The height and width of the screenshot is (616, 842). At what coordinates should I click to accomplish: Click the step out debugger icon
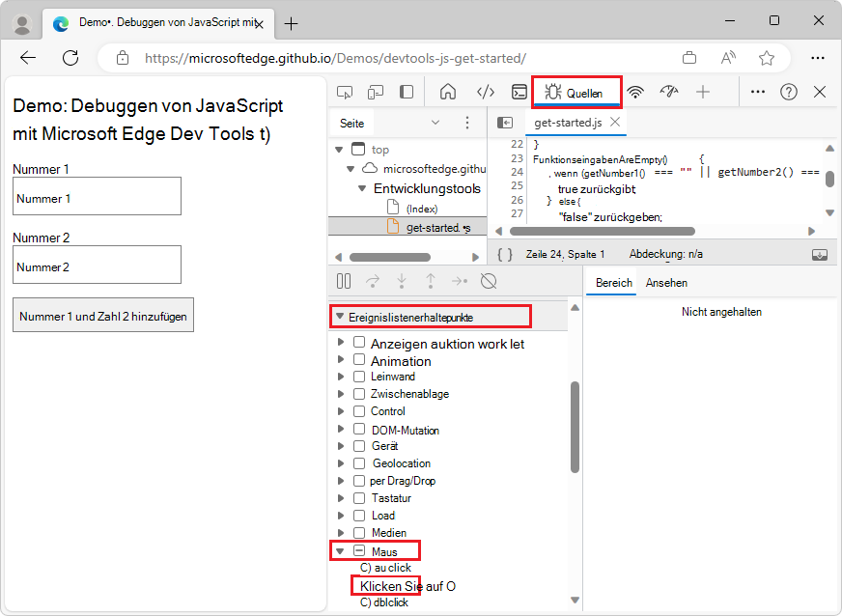click(x=432, y=280)
